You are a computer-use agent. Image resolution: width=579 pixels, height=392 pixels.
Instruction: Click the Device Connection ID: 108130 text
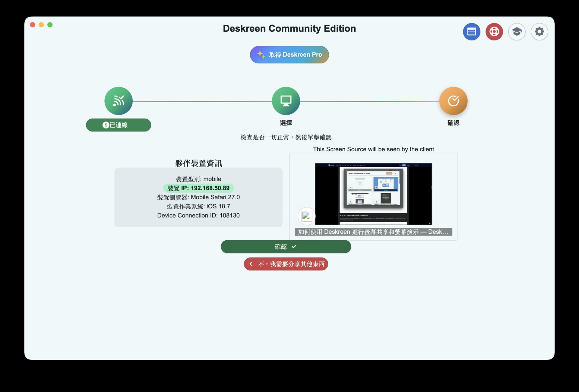click(198, 215)
